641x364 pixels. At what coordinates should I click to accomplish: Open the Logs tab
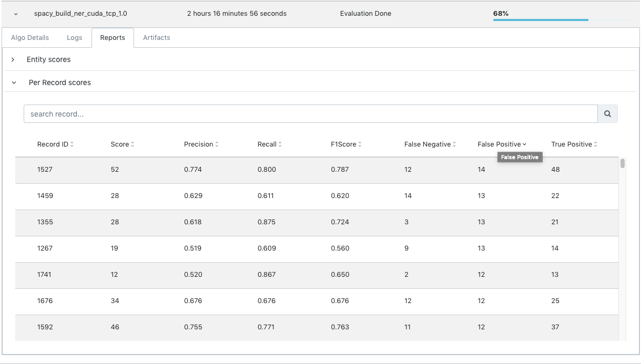74,38
